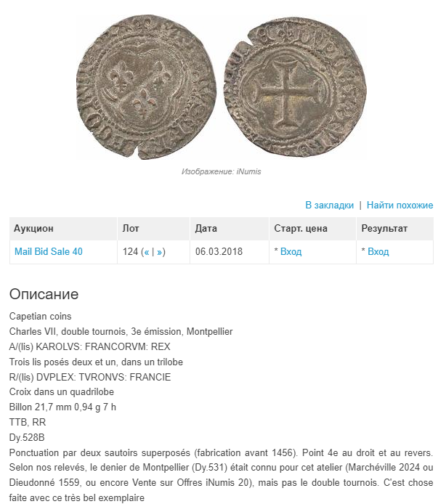Select the Аукцион column header
438x504 pixels.
click(63, 229)
